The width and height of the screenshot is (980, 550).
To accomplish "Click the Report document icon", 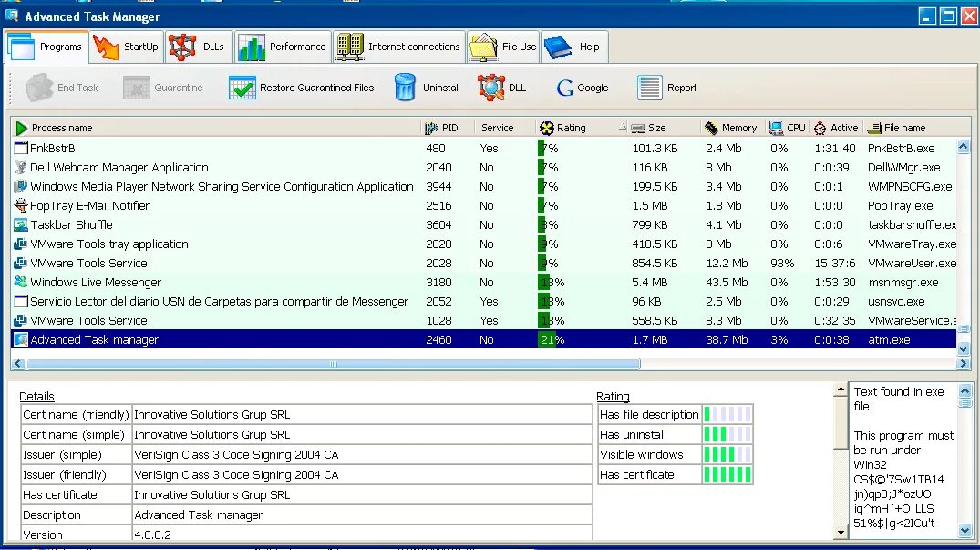I will 649,88.
